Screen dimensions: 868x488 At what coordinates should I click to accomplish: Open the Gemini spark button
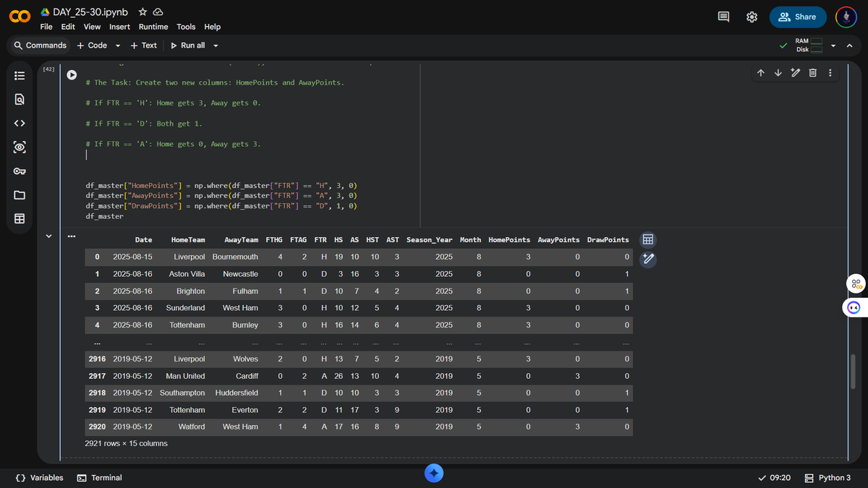click(433, 474)
